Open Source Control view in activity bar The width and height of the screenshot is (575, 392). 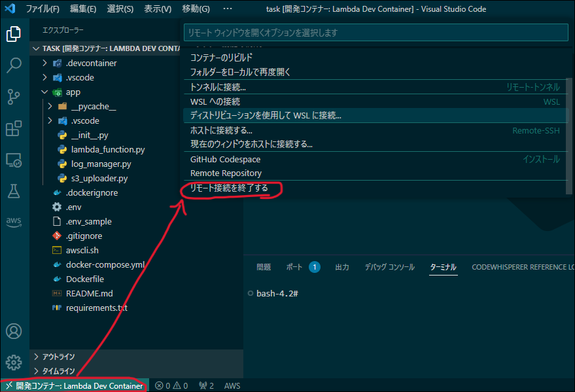point(14,97)
